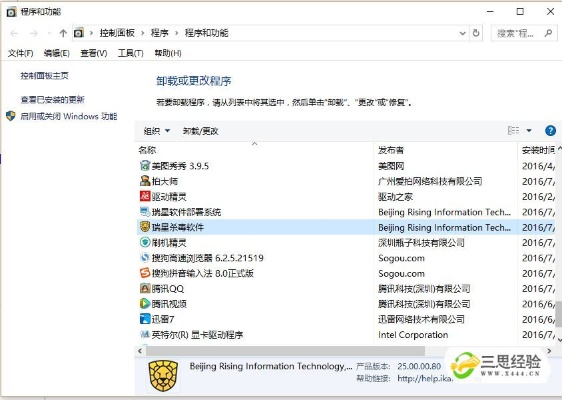Image resolution: width=562 pixels, height=400 pixels.
Task: Click the 深圳瓶子科技有限公司 publisher cell
Action: click(x=421, y=243)
